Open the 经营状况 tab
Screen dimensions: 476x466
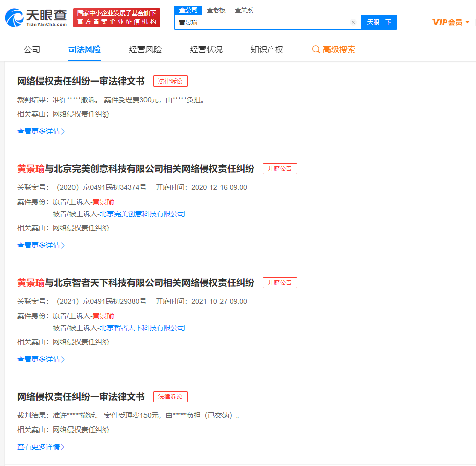pyautogui.click(x=206, y=50)
